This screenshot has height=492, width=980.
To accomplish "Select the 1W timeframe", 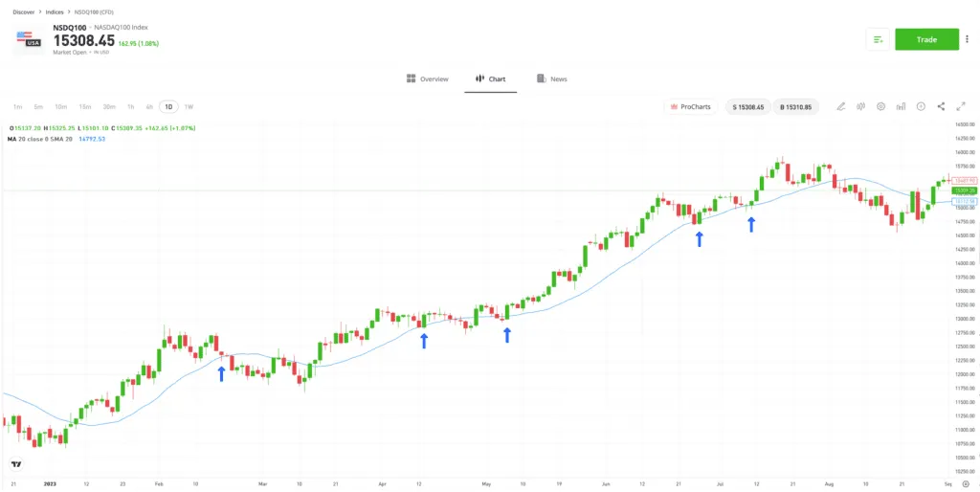I will (x=189, y=107).
